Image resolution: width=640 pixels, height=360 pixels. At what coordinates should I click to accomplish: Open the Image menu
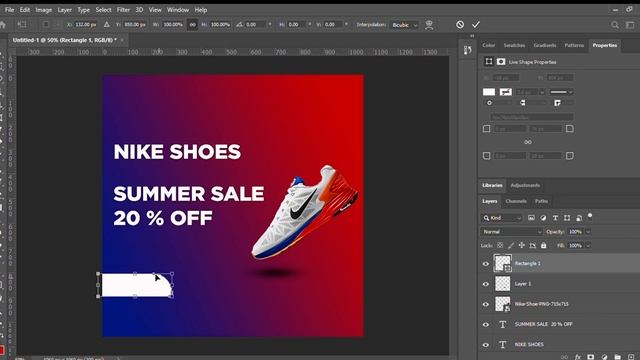(x=44, y=10)
